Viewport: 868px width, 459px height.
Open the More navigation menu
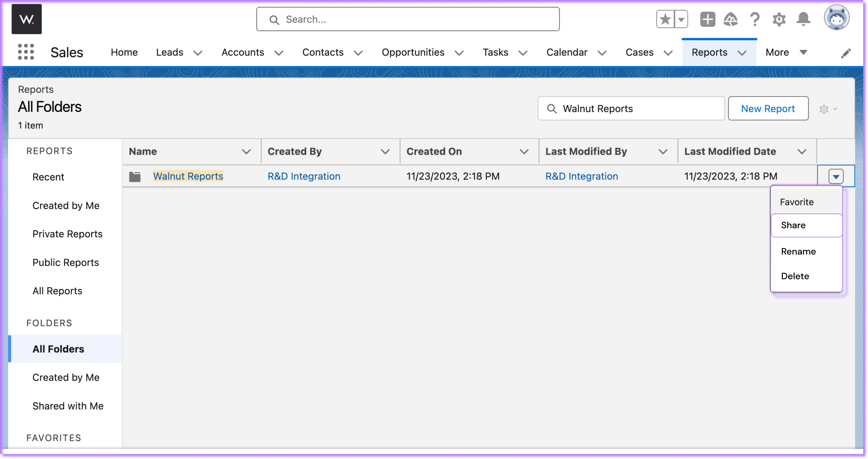(x=786, y=52)
